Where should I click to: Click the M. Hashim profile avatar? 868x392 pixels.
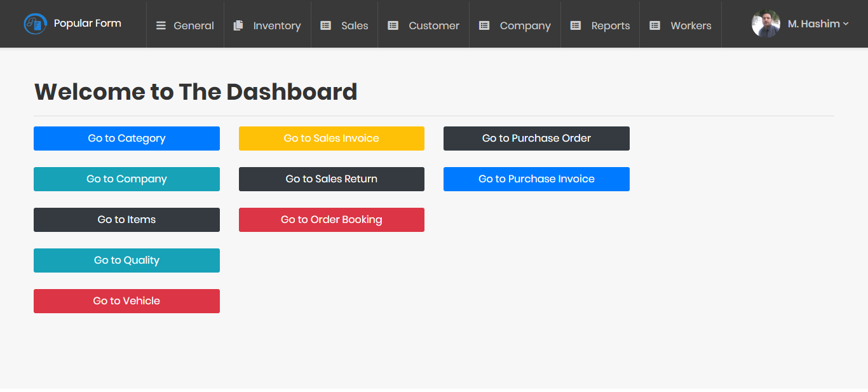(x=766, y=24)
